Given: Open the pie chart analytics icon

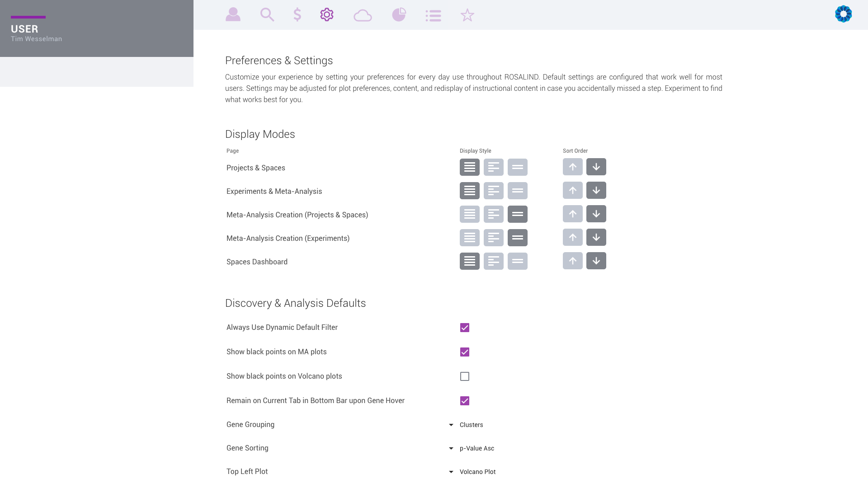Looking at the screenshot, I should (400, 15).
